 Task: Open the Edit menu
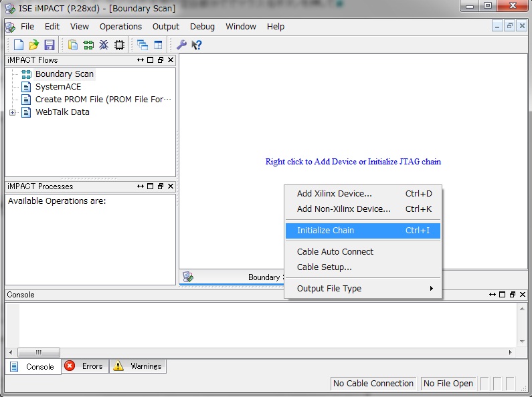coord(52,27)
